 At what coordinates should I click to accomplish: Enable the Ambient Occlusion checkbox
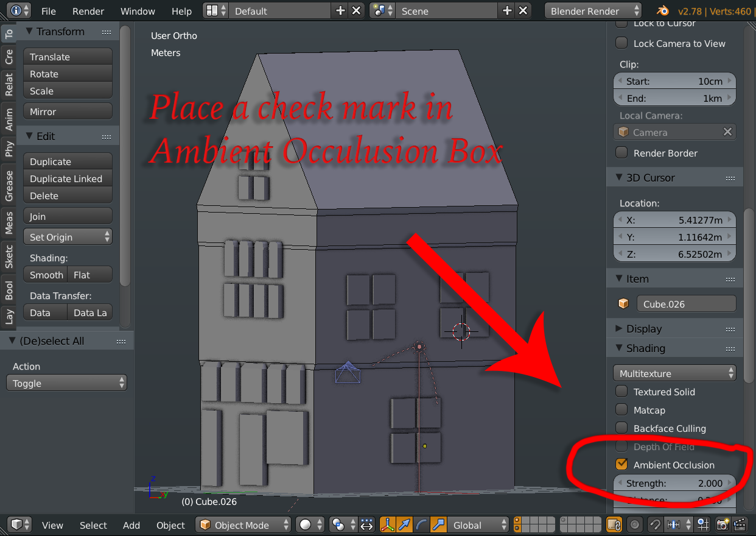(621, 465)
